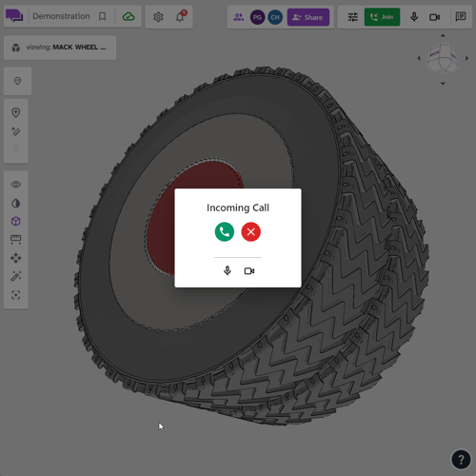Open the settings gear
The height and width of the screenshot is (476, 476).
click(x=158, y=17)
